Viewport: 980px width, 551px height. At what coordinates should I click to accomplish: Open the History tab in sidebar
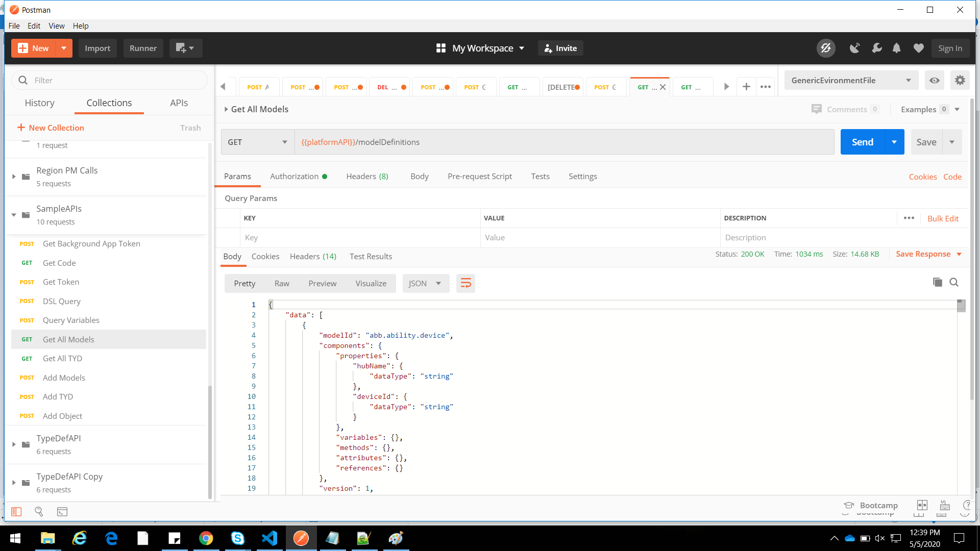(40, 103)
